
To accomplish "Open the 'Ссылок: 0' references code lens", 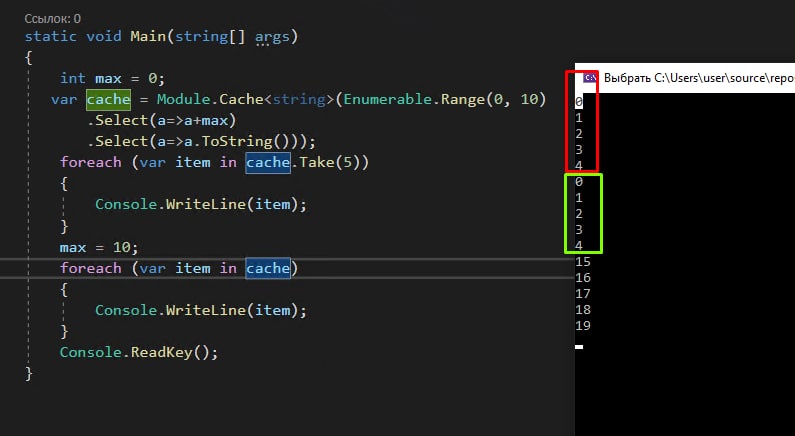I will (53, 19).
